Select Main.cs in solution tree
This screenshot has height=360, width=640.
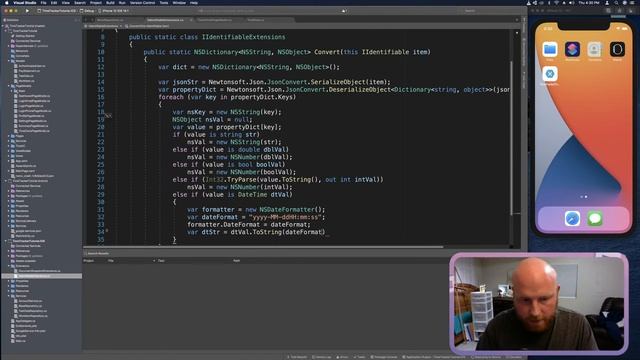19,341
